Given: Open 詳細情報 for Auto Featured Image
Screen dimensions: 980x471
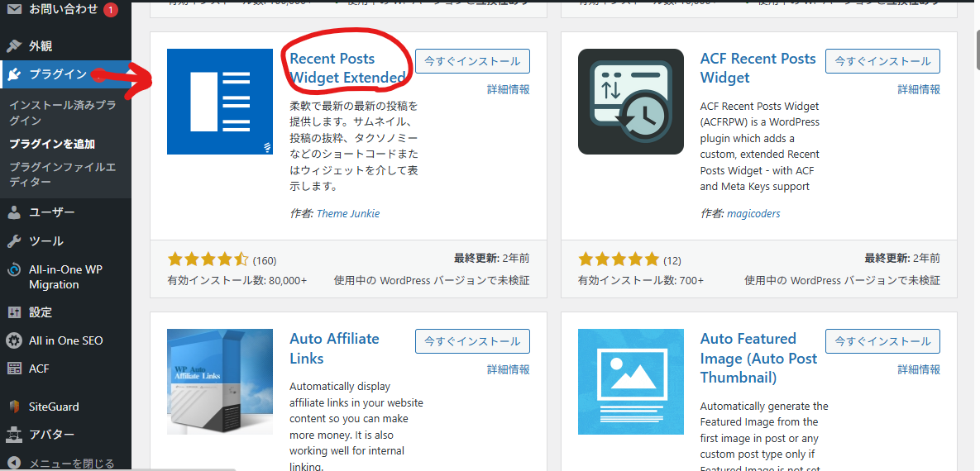Looking at the screenshot, I should (x=919, y=370).
